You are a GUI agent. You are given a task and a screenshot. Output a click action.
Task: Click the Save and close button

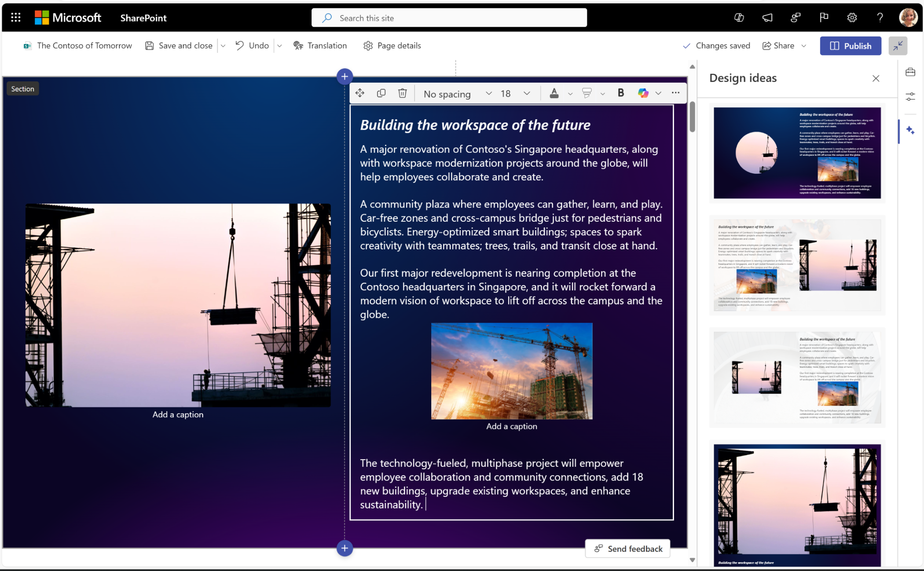[179, 45]
